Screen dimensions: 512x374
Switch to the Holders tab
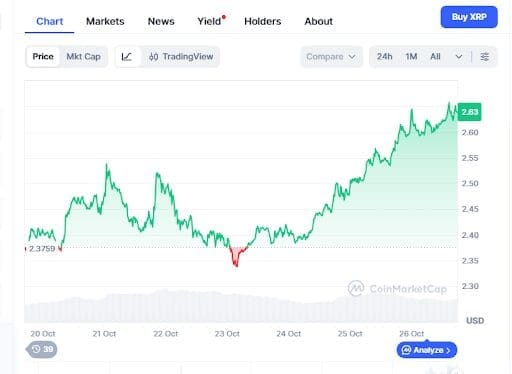point(263,21)
